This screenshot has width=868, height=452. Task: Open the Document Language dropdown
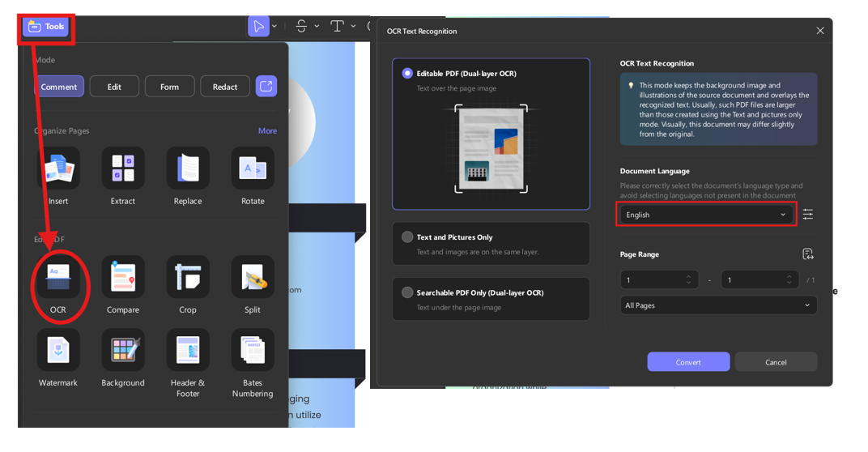706,215
